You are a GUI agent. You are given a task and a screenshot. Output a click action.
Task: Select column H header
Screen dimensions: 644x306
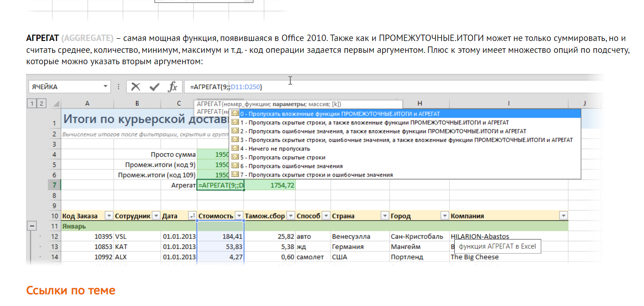pyautogui.click(x=419, y=104)
